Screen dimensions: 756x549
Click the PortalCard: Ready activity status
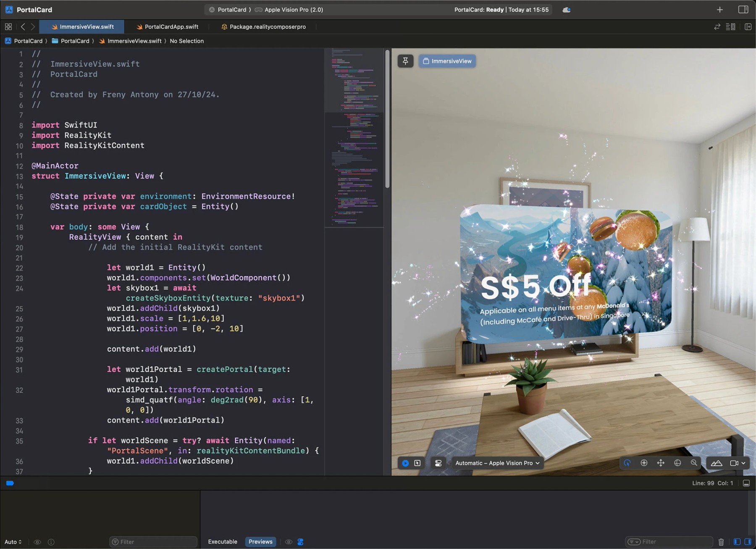pyautogui.click(x=501, y=10)
